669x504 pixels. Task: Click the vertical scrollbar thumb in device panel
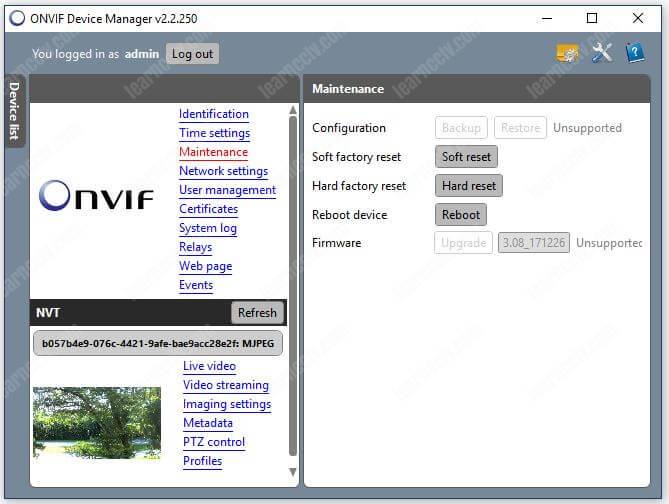click(293, 286)
